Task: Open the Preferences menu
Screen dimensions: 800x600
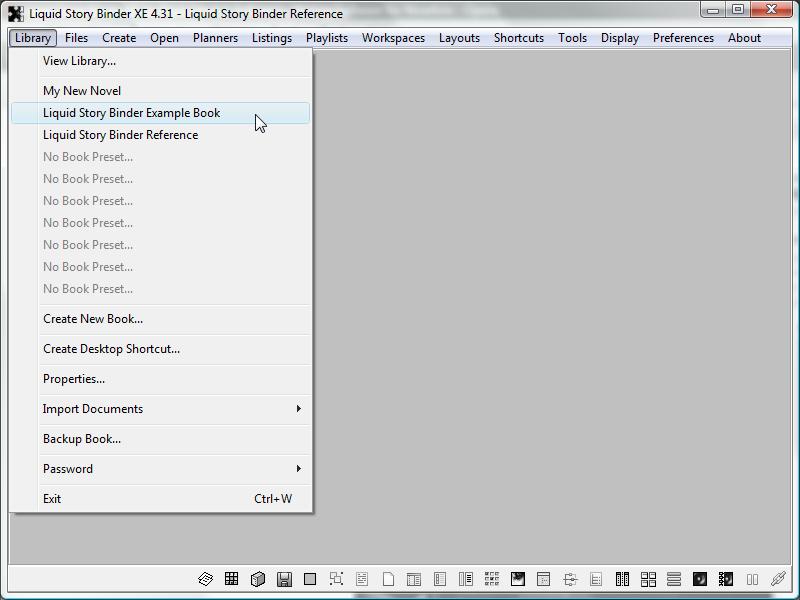Action: [683, 38]
